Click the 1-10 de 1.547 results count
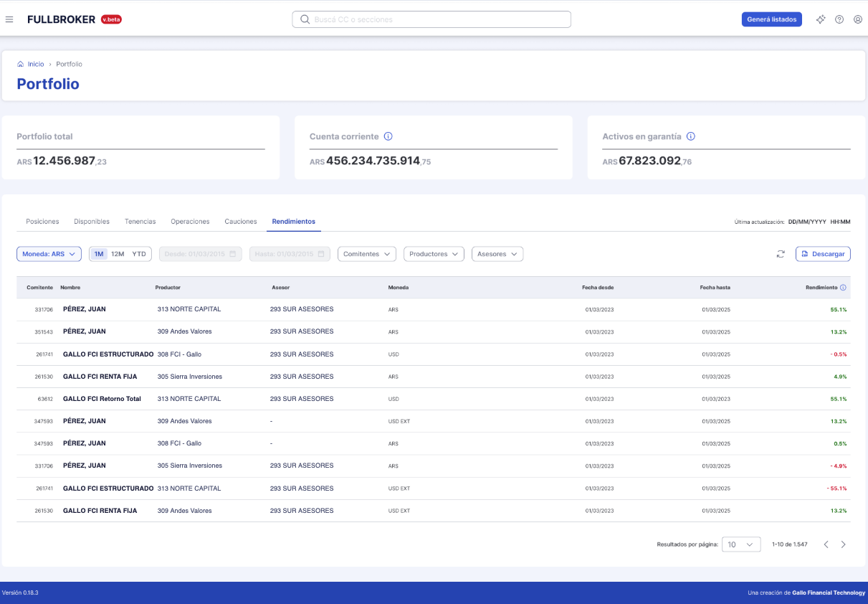The height and width of the screenshot is (604, 868). pyautogui.click(x=790, y=544)
